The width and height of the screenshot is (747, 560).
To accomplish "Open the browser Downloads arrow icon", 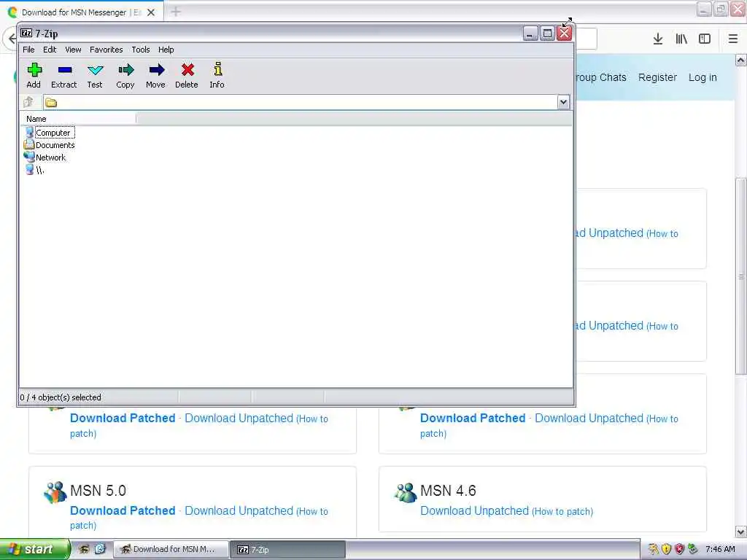I will (658, 39).
